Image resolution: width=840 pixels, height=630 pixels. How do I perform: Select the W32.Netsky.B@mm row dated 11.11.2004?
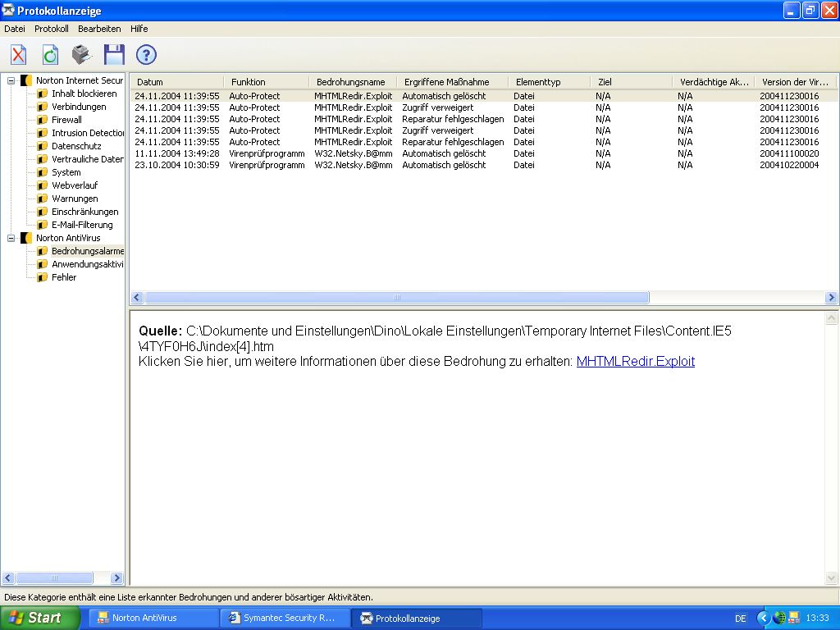point(484,153)
